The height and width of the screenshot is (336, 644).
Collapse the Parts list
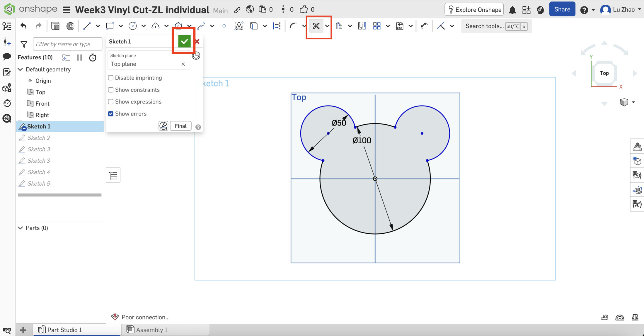(x=21, y=228)
